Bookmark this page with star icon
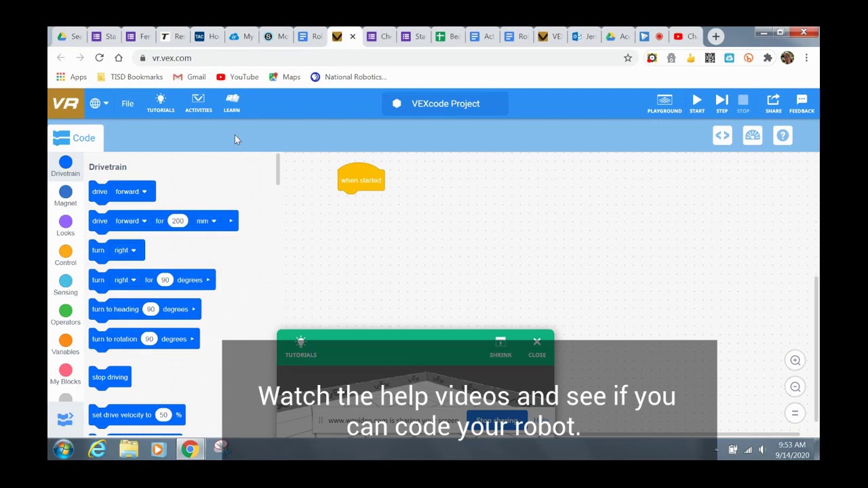 coord(628,58)
